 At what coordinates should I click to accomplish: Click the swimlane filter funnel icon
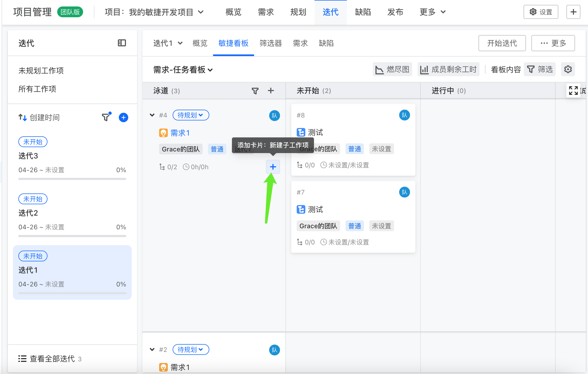(x=255, y=91)
